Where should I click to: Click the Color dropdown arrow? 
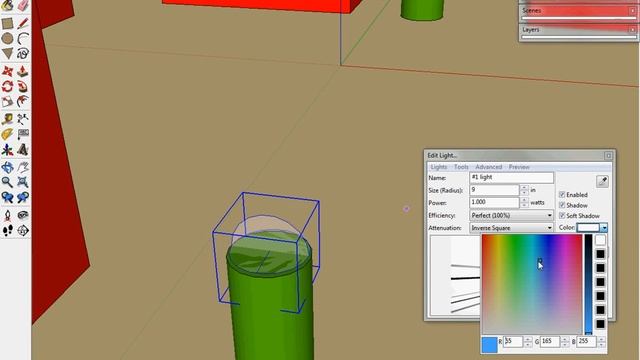[x=604, y=228]
